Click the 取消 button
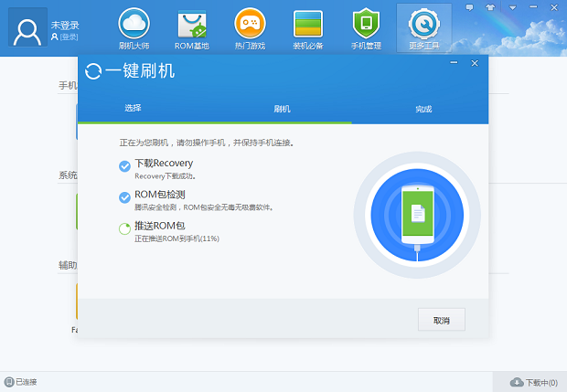 click(x=442, y=320)
